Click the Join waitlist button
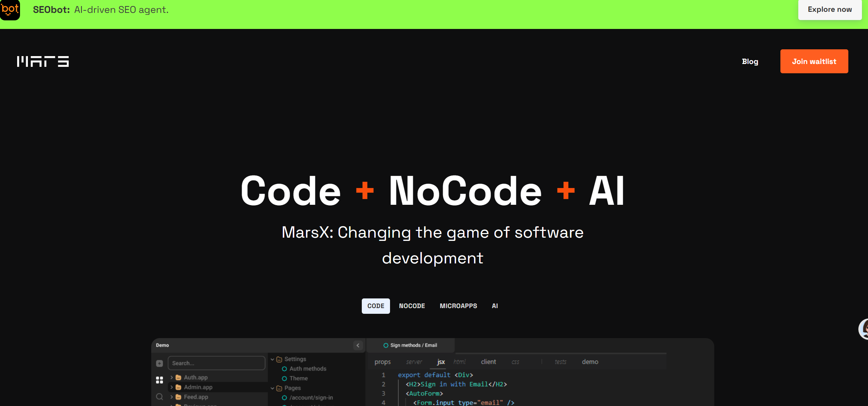This screenshot has height=406, width=868. coord(814,61)
